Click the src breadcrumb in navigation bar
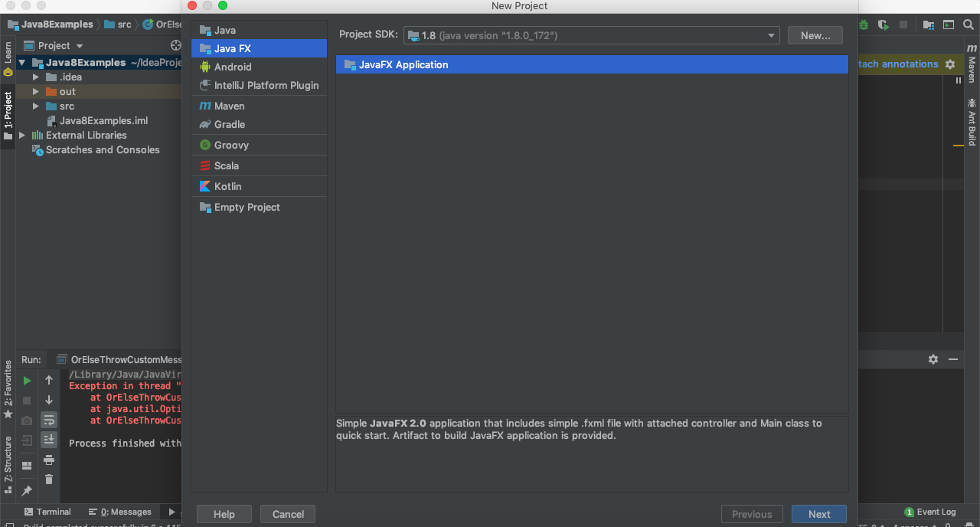The width and height of the screenshot is (980, 527). click(117, 25)
